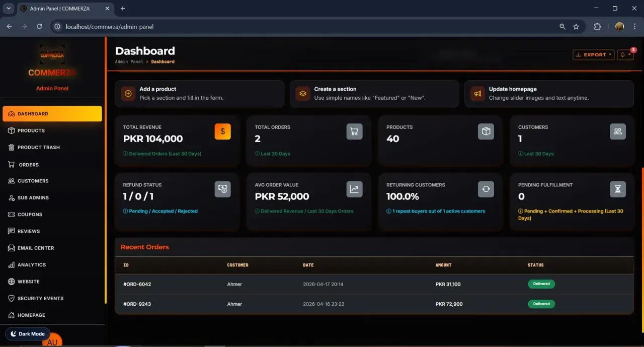This screenshot has width=644, height=347.
Task: Open Analytics in the sidebar
Action: [x=52, y=265]
